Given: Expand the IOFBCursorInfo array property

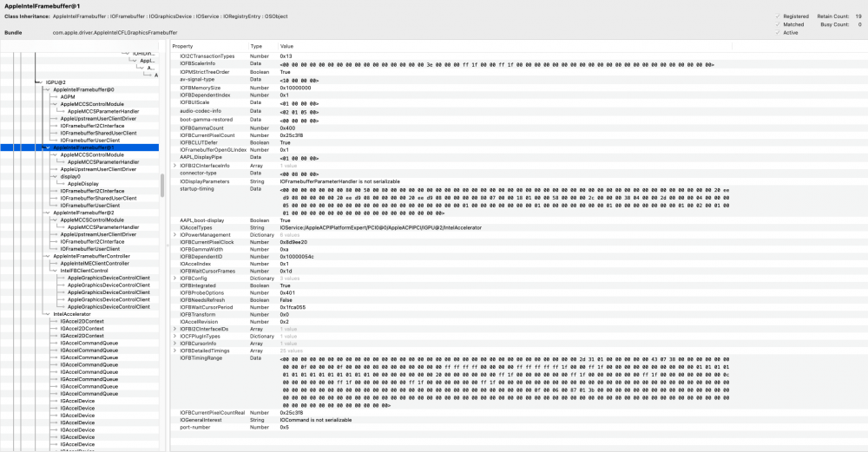Looking at the screenshot, I should 175,343.
